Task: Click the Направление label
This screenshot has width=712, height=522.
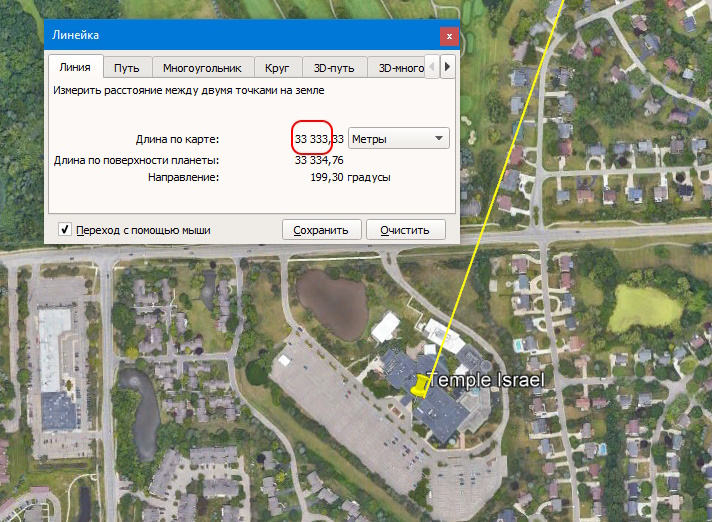Action: point(183,177)
